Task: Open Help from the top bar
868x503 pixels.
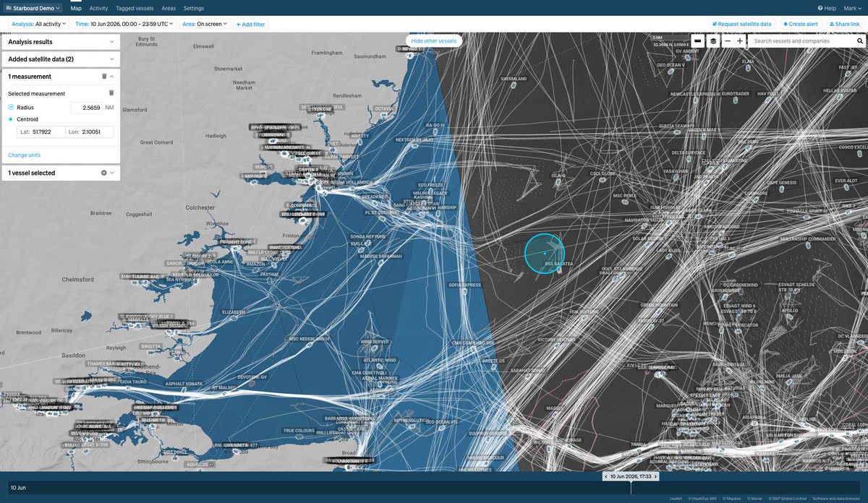Action: (x=827, y=8)
